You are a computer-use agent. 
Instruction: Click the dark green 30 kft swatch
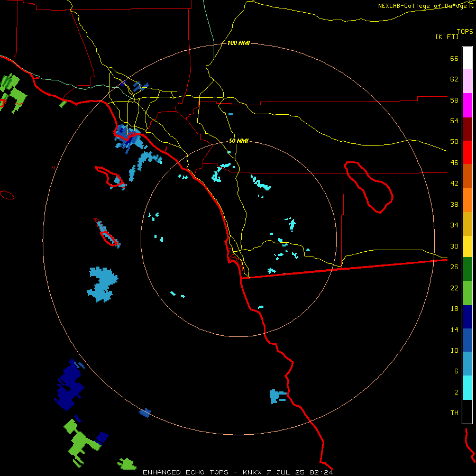(467, 269)
